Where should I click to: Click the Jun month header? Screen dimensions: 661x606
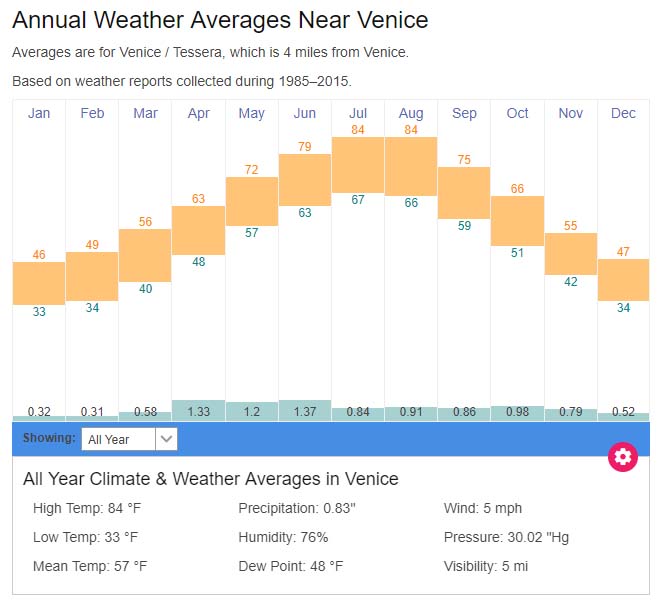(305, 114)
